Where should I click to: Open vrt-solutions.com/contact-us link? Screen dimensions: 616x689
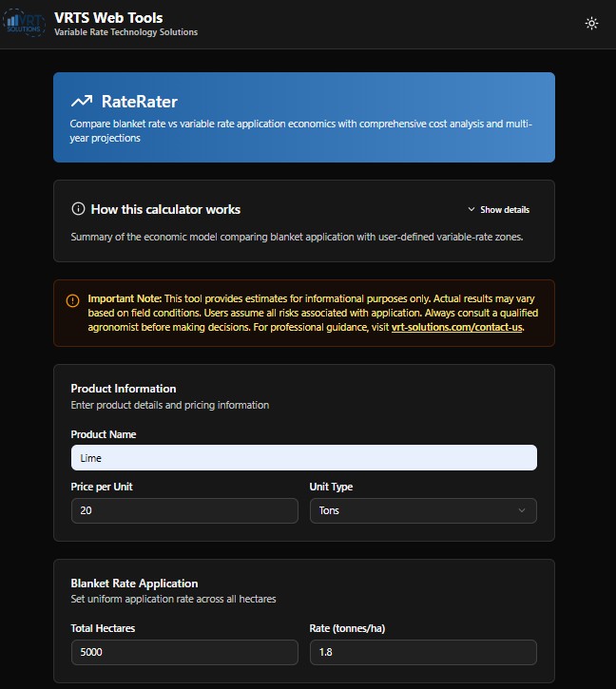tap(457, 327)
